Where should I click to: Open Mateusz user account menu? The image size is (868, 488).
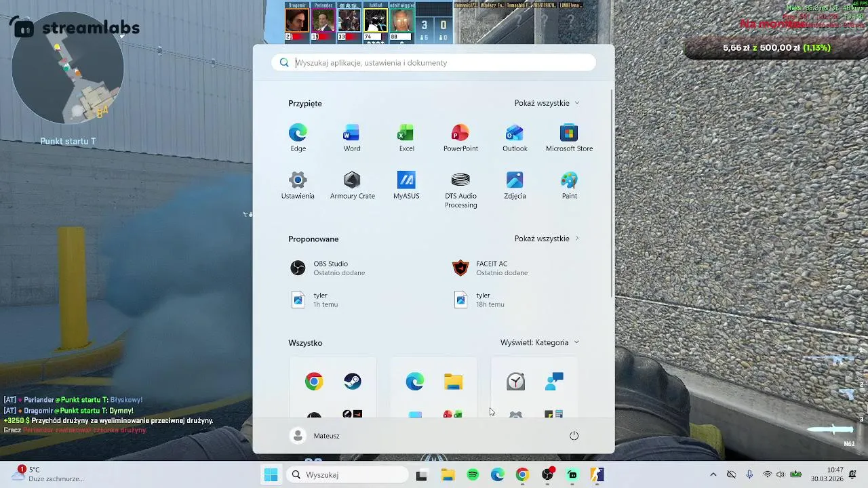click(315, 436)
